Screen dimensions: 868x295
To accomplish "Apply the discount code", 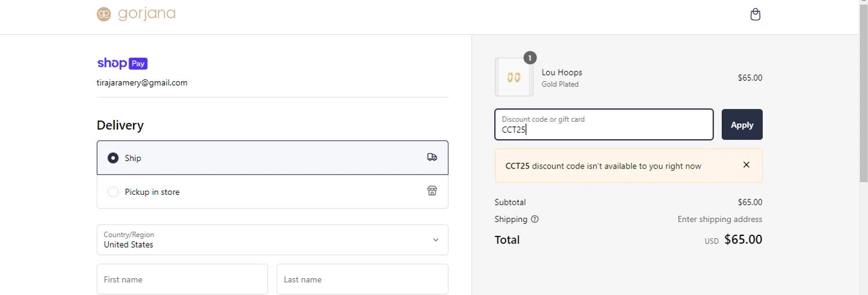I will click(742, 125).
